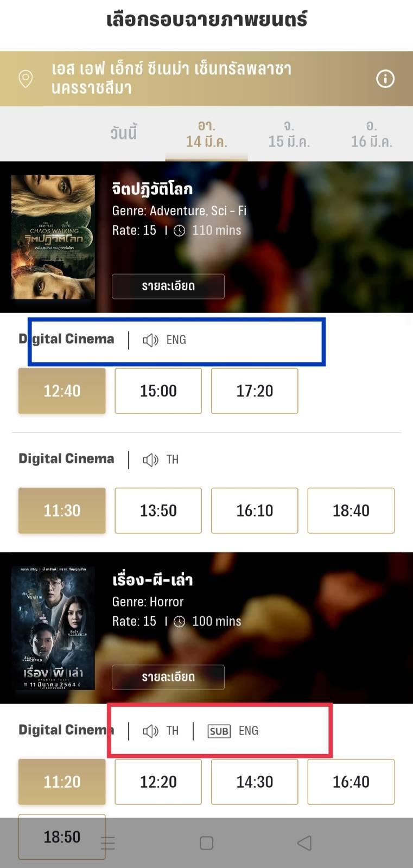
Task: Tap the ENG audio speaker icon
Action: tap(150, 340)
